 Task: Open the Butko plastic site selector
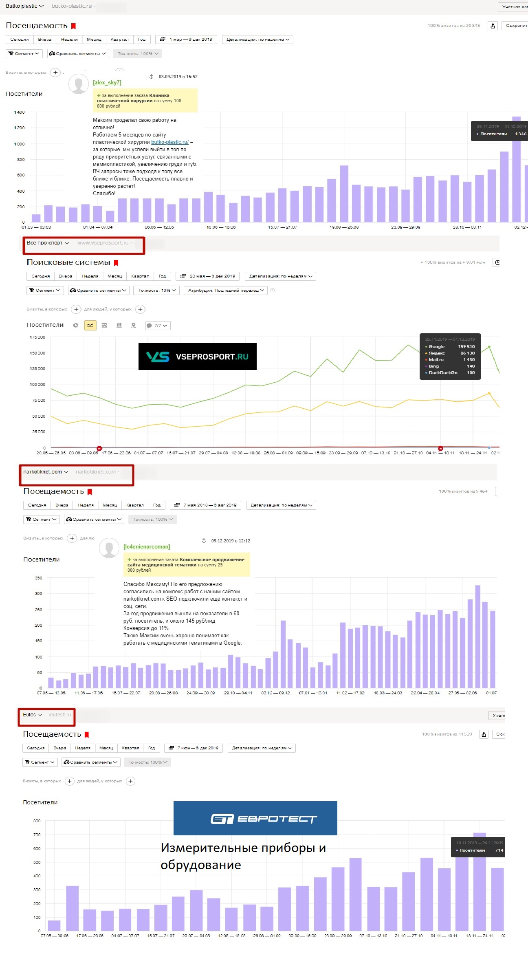click(x=24, y=6)
